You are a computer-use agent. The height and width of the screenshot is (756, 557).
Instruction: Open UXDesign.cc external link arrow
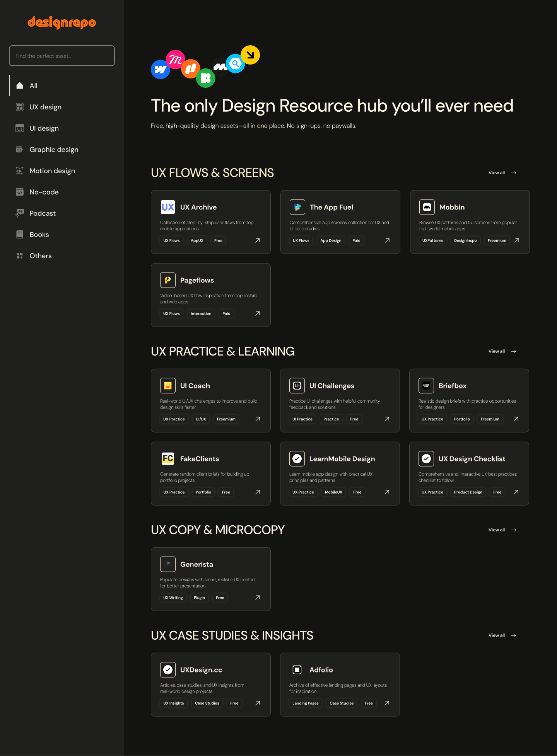(258, 703)
